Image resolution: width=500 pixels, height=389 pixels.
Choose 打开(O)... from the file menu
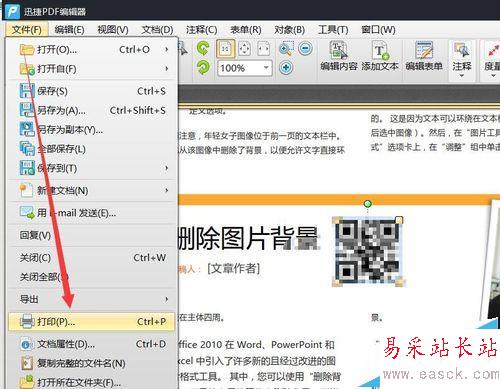coord(91,50)
